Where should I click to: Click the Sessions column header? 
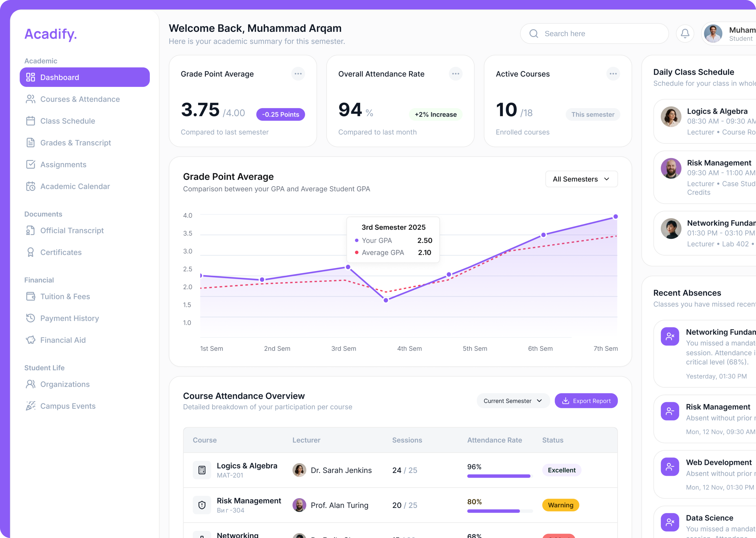[407, 440]
